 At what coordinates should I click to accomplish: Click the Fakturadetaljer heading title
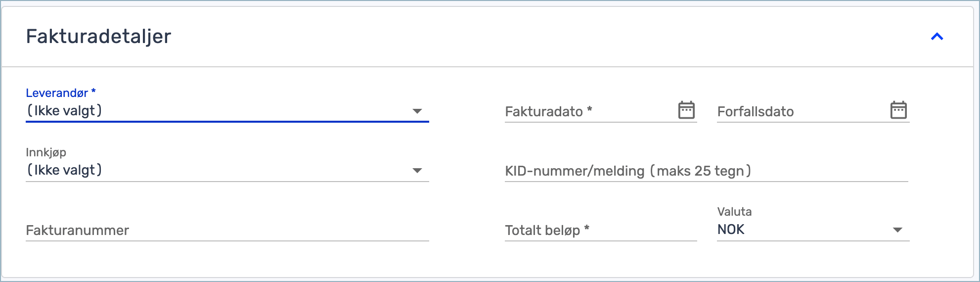click(98, 37)
